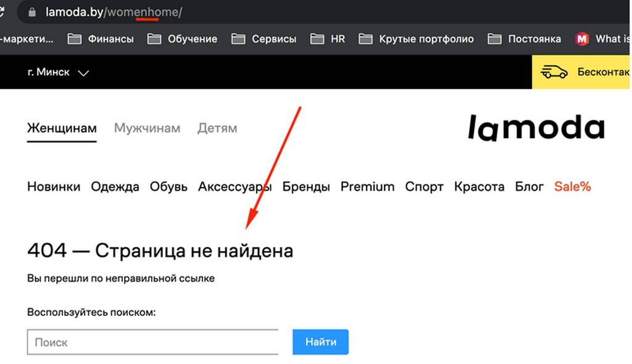Open the Бренды menu item
Image resolution: width=632 pixels, height=364 pixels.
pos(306,187)
